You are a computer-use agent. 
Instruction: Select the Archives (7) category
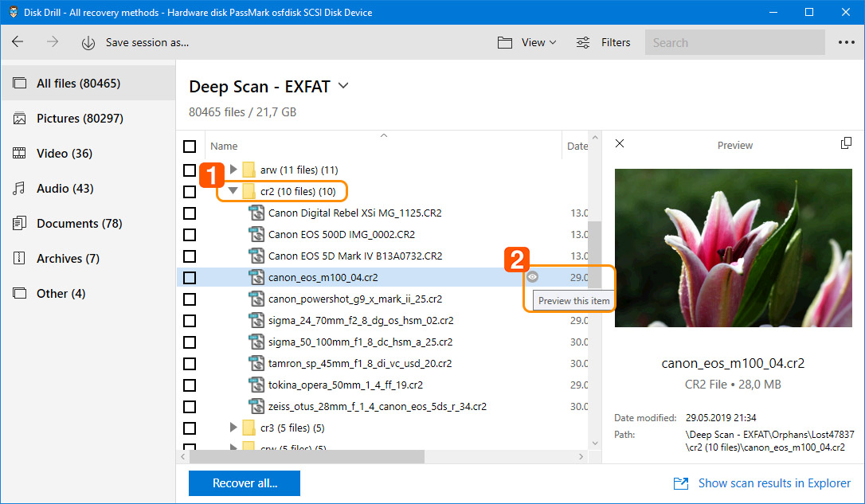pos(88,258)
